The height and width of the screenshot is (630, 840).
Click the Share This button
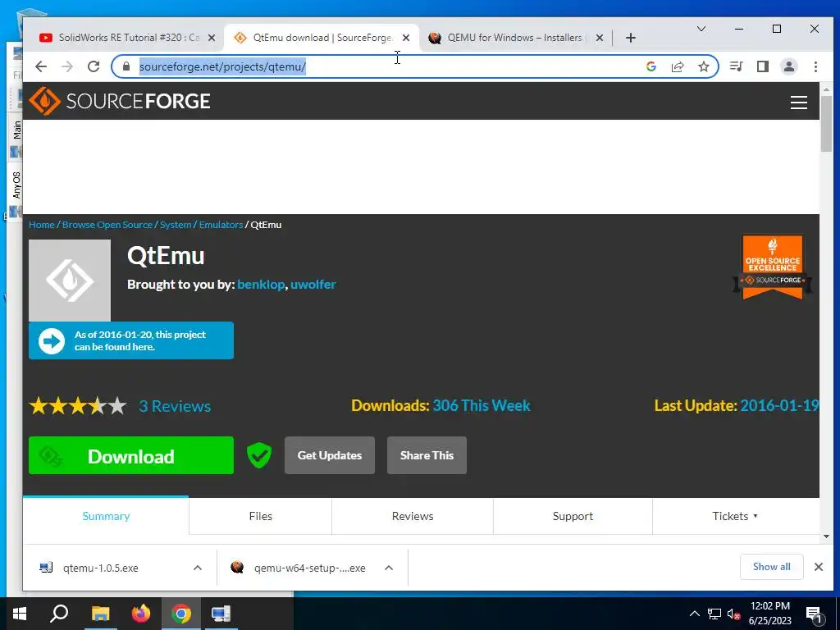427,455
